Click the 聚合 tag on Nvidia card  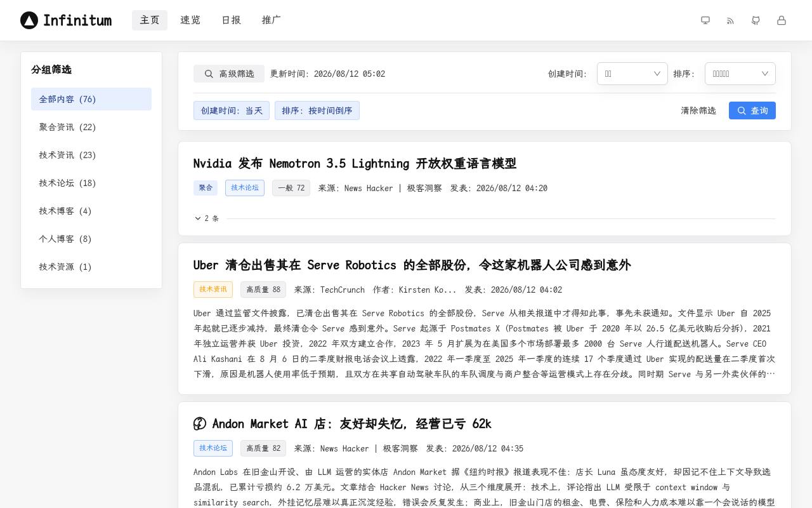pyautogui.click(x=206, y=188)
